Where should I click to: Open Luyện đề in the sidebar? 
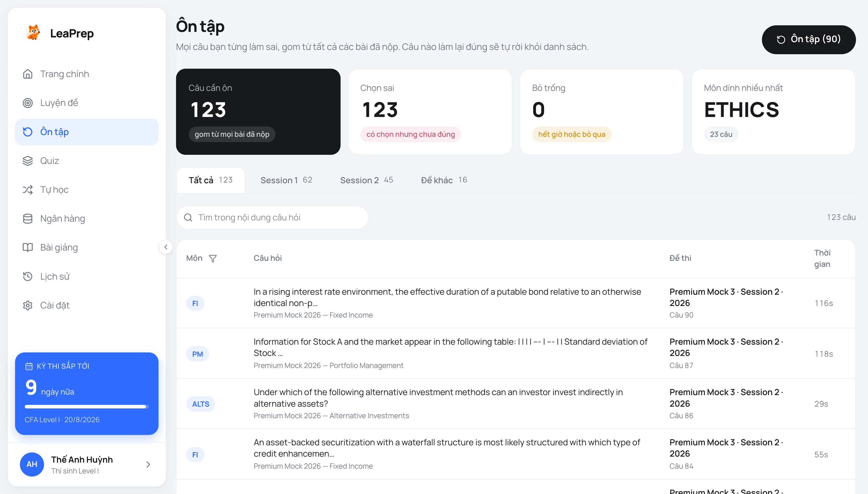tap(87, 103)
